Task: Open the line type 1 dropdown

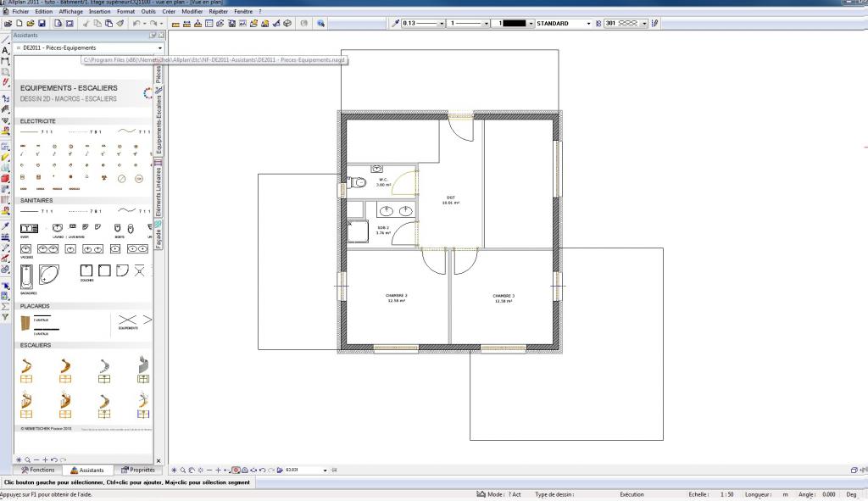Action: 486,24
